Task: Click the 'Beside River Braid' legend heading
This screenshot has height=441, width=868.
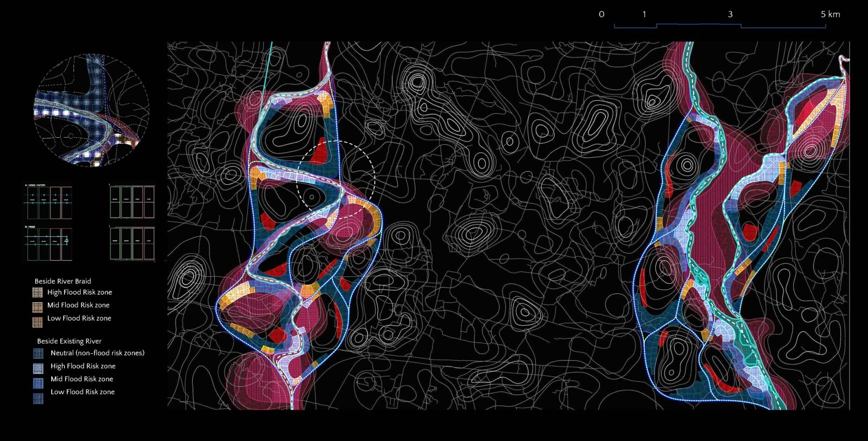Action: (63, 281)
